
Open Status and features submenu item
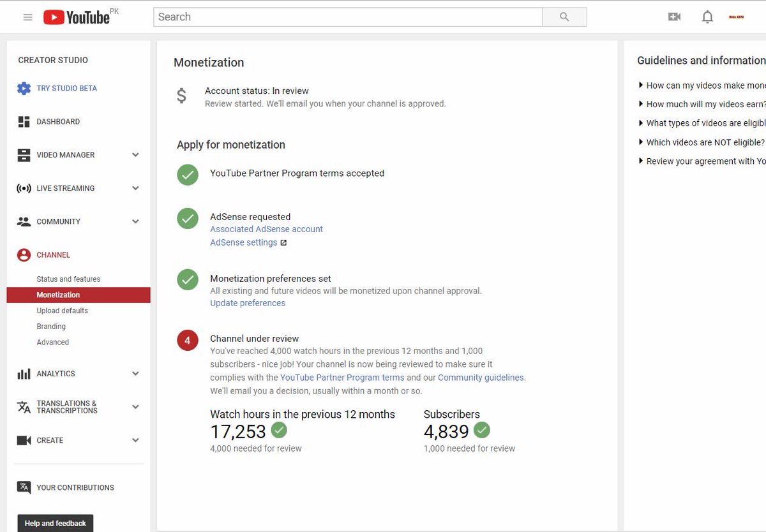tap(68, 279)
